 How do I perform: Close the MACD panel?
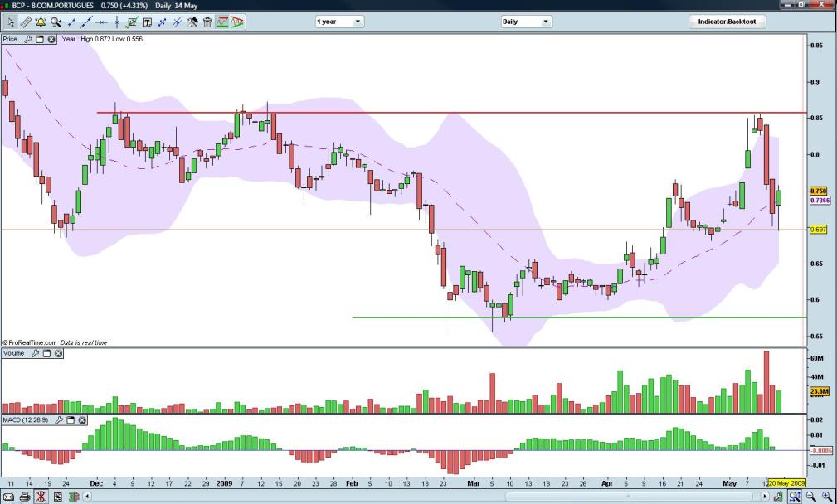tap(82, 420)
